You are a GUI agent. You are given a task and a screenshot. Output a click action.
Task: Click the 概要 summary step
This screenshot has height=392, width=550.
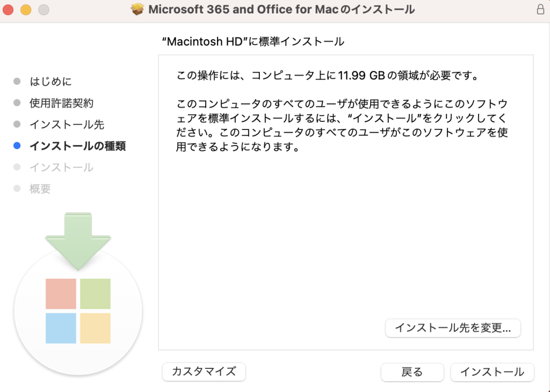tap(40, 189)
